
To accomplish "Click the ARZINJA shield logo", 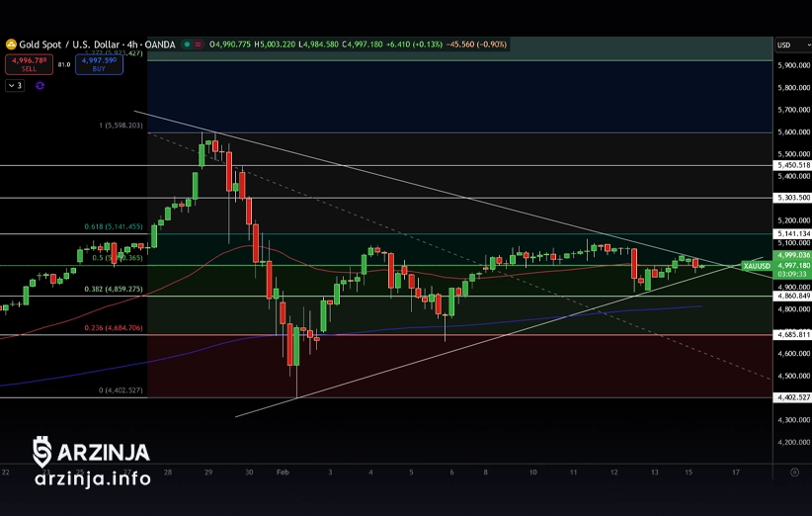I will click(41, 452).
